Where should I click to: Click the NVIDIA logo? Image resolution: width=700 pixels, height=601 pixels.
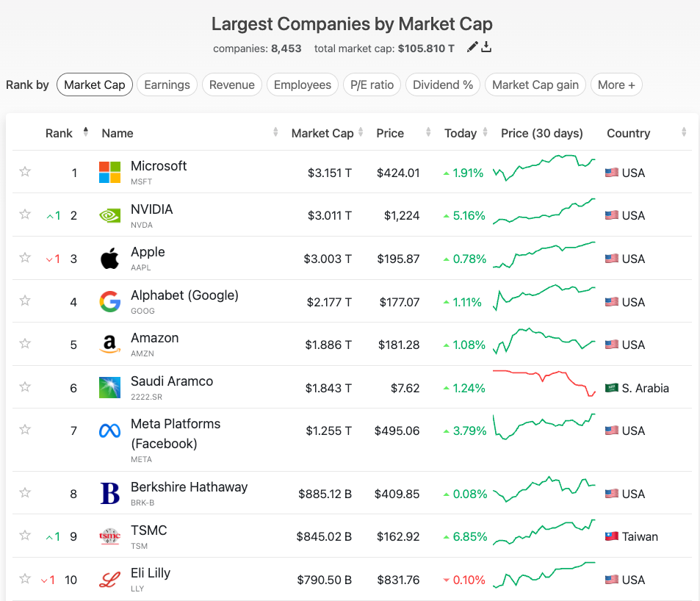[x=109, y=216]
